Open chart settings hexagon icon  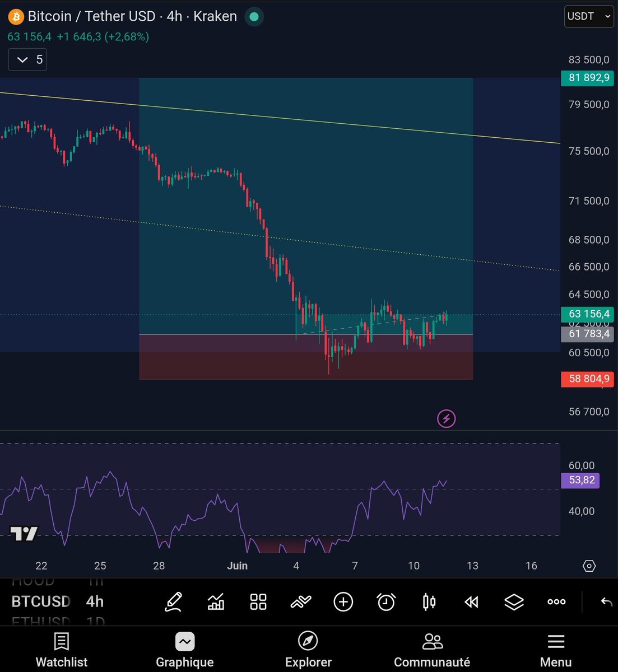tap(589, 566)
